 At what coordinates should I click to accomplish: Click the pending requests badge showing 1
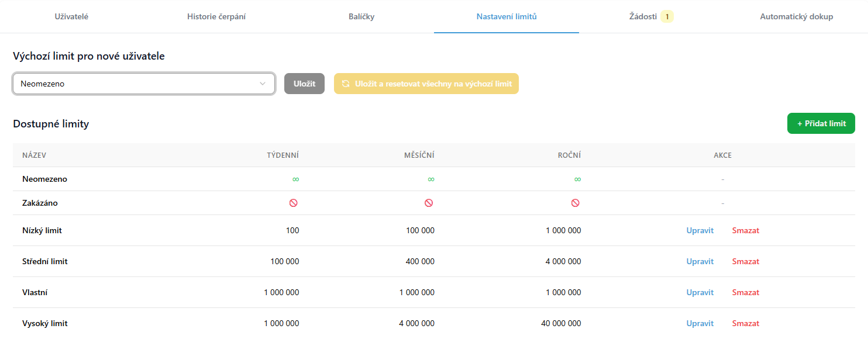(x=667, y=16)
